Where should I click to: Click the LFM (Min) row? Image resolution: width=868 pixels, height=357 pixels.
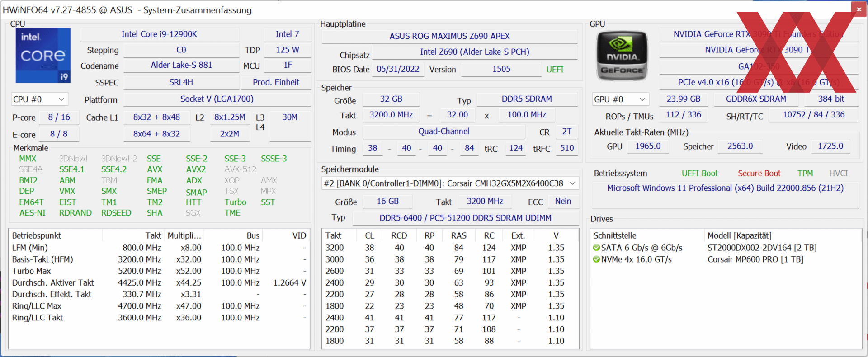[159, 248]
